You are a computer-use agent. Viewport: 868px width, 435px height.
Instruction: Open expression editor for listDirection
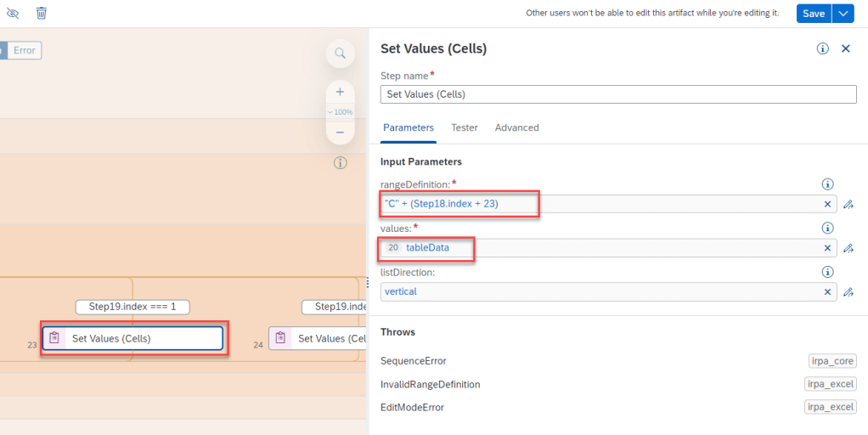pos(848,292)
